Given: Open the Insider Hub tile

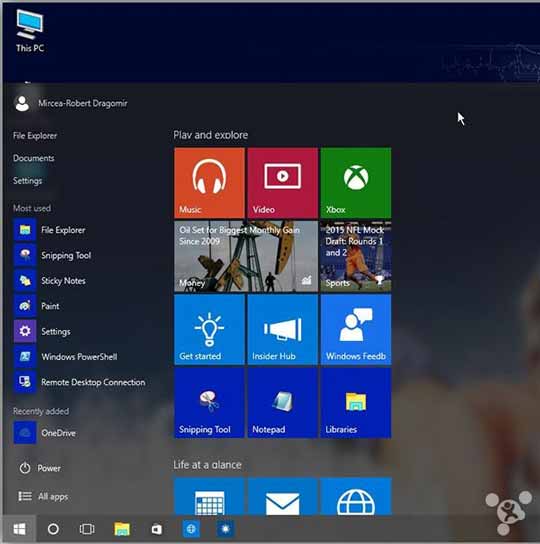Looking at the screenshot, I should pos(282,330).
